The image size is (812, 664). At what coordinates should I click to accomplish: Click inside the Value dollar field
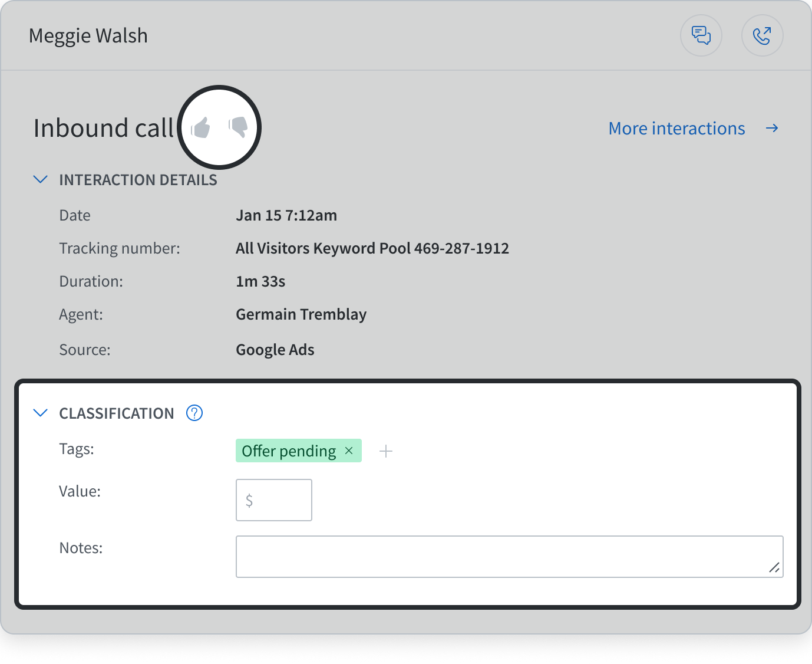point(273,500)
